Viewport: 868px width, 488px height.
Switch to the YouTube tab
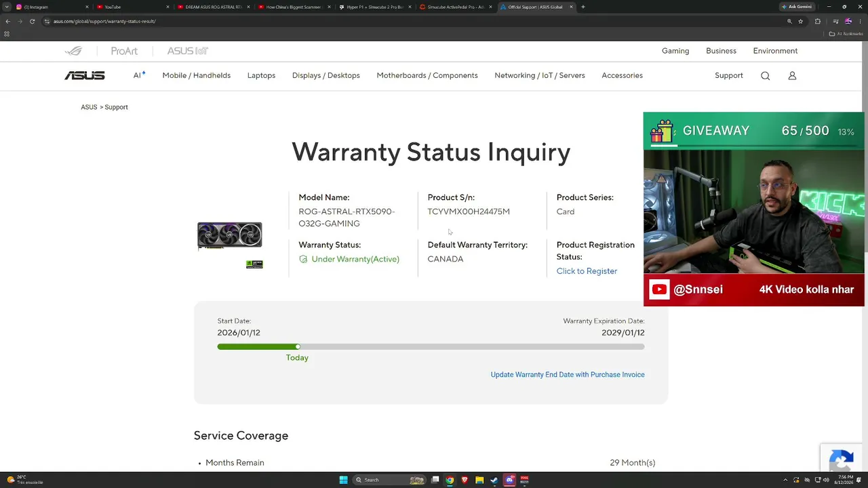point(132,7)
